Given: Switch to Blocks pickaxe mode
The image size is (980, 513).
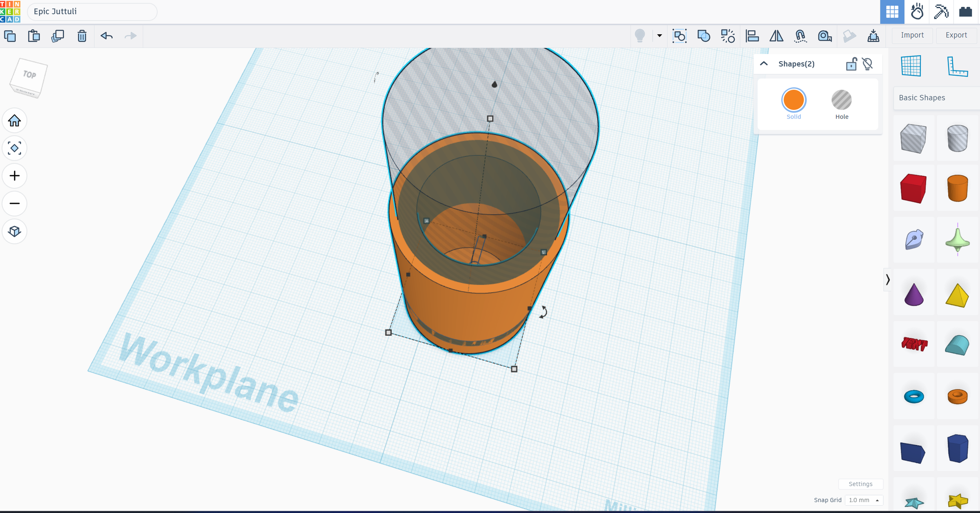Looking at the screenshot, I should tap(941, 12).
